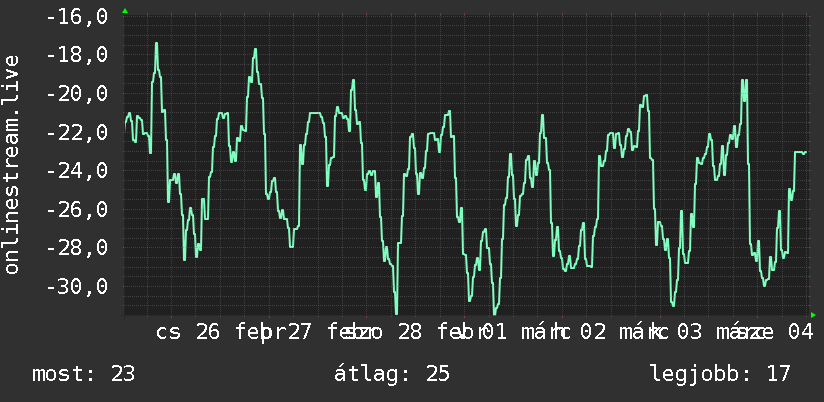Click the -18,0 y-axis label

click(77, 55)
